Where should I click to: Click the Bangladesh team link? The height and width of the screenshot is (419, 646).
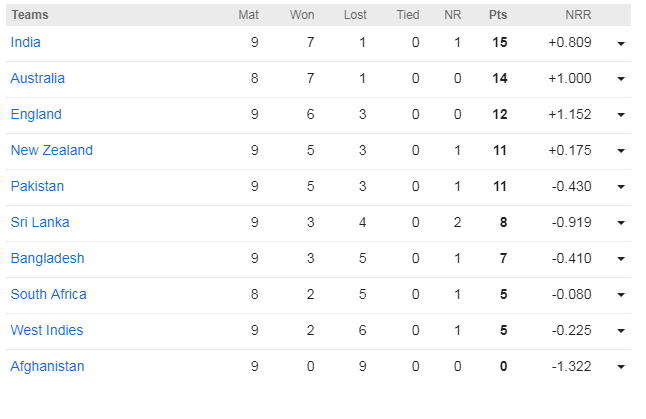tap(47, 258)
